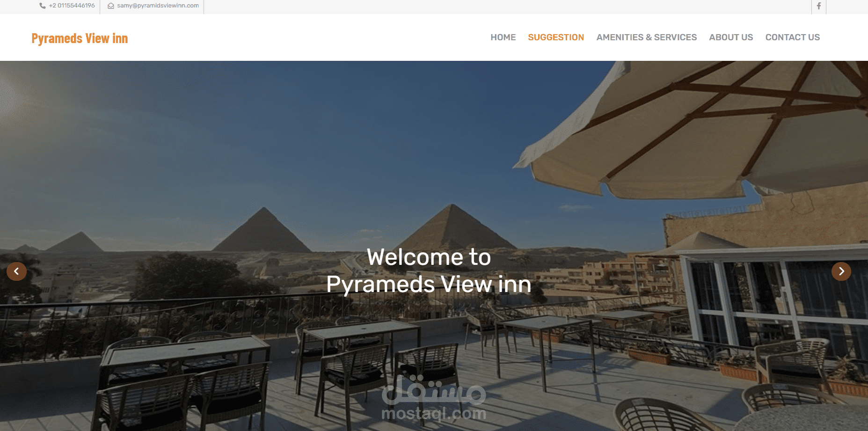Click the white-framed glass enclosure in photo

click(x=772, y=300)
